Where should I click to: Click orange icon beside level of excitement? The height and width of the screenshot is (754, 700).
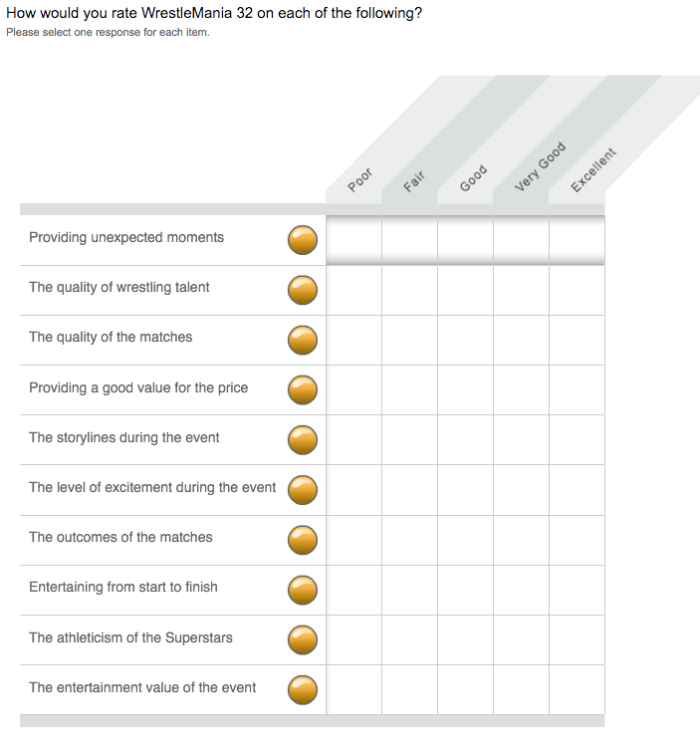tap(303, 489)
